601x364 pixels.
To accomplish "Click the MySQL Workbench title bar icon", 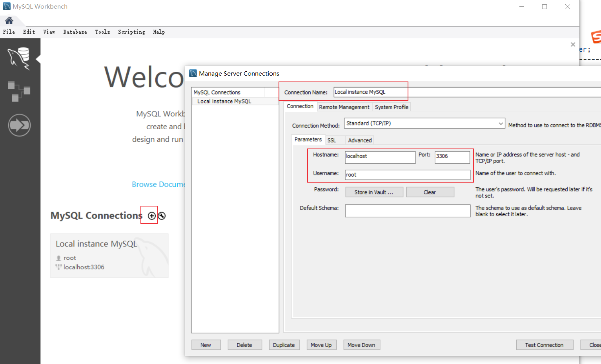I will point(7,6).
